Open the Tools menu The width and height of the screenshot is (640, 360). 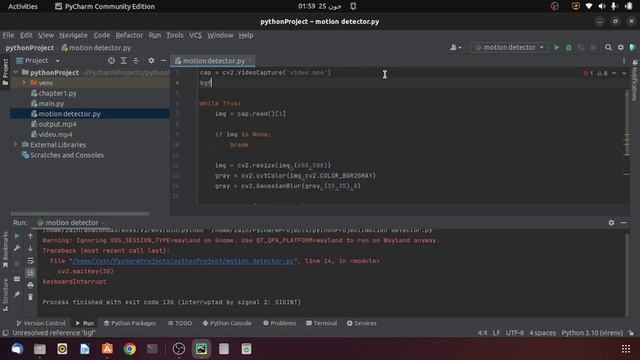click(175, 35)
